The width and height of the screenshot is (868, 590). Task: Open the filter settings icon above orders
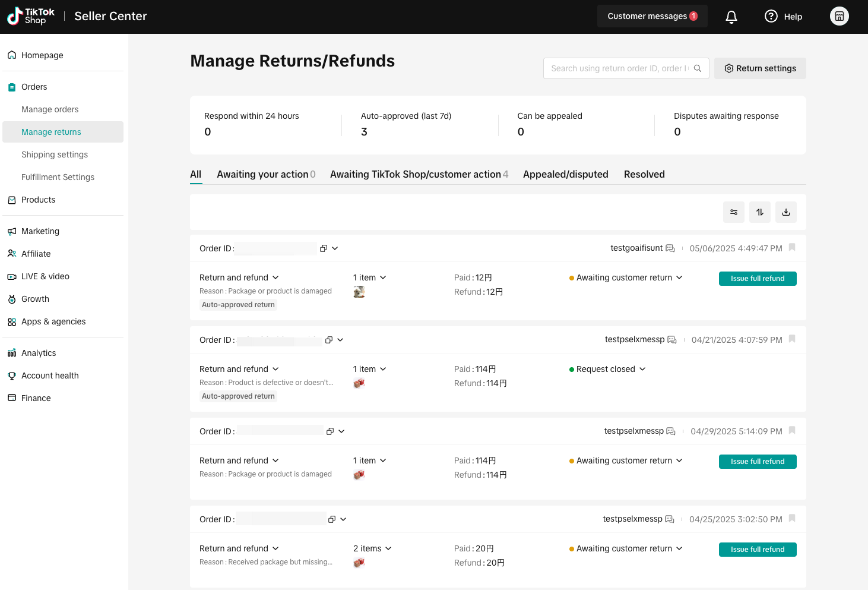pyautogui.click(x=734, y=212)
